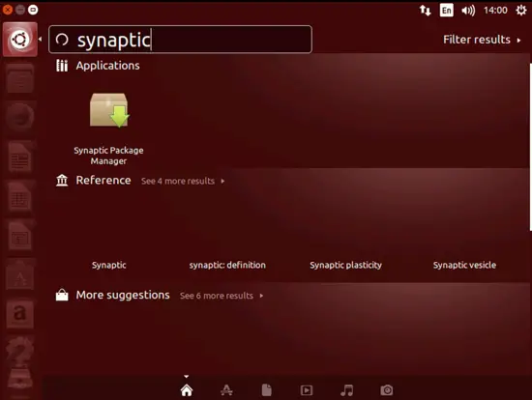This screenshot has height=400, width=532.
Task: Open the system settings gear menu
Action: pyautogui.click(x=521, y=11)
